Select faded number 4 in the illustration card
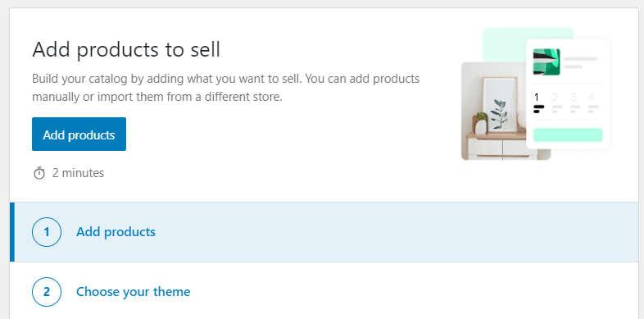 pyautogui.click(x=592, y=98)
